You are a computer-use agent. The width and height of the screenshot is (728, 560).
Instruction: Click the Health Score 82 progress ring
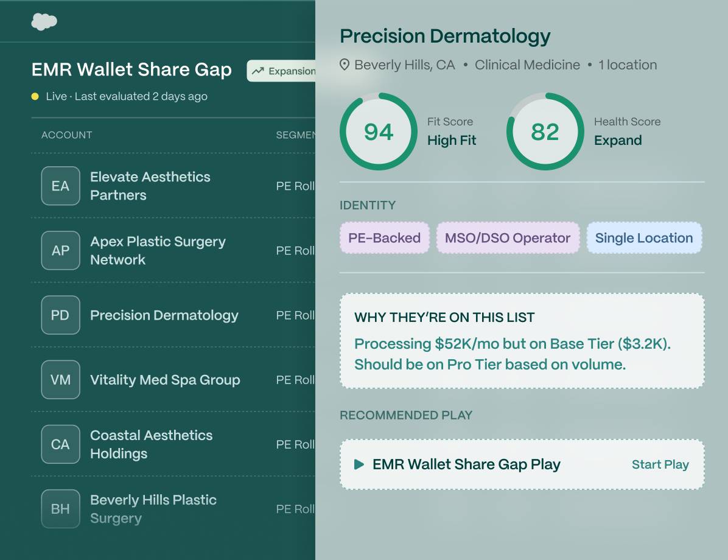pos(545,131)
